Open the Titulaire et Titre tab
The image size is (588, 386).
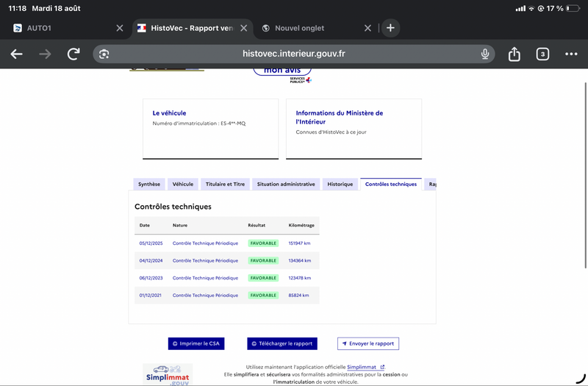[225, 185]
